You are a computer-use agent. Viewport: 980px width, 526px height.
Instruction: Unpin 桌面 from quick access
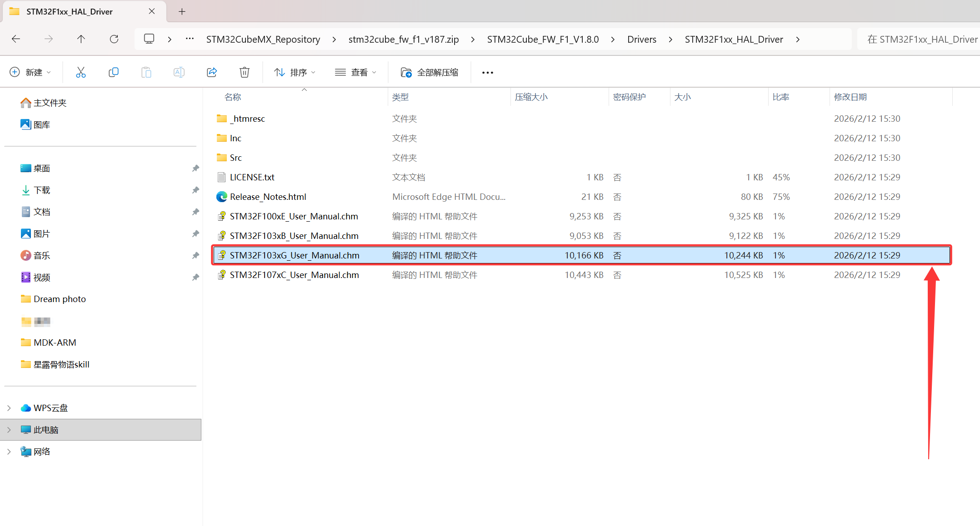point(195,169)
